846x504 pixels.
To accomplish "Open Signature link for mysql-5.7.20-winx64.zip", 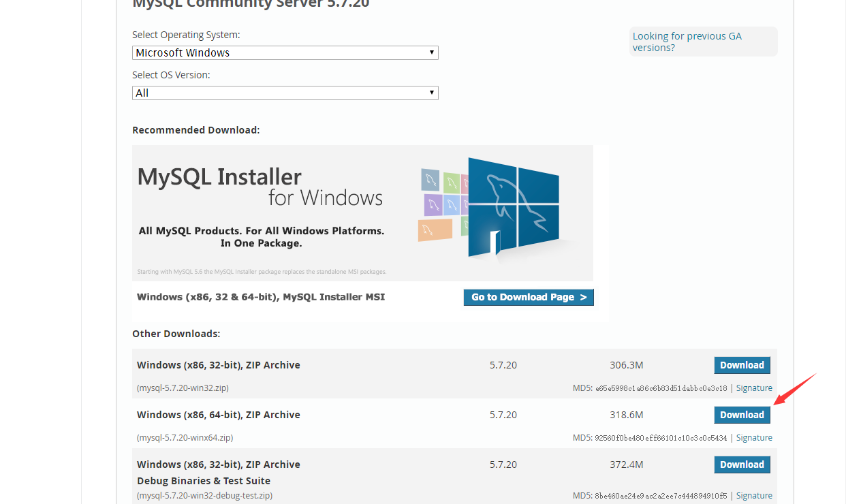I will 754,438.
